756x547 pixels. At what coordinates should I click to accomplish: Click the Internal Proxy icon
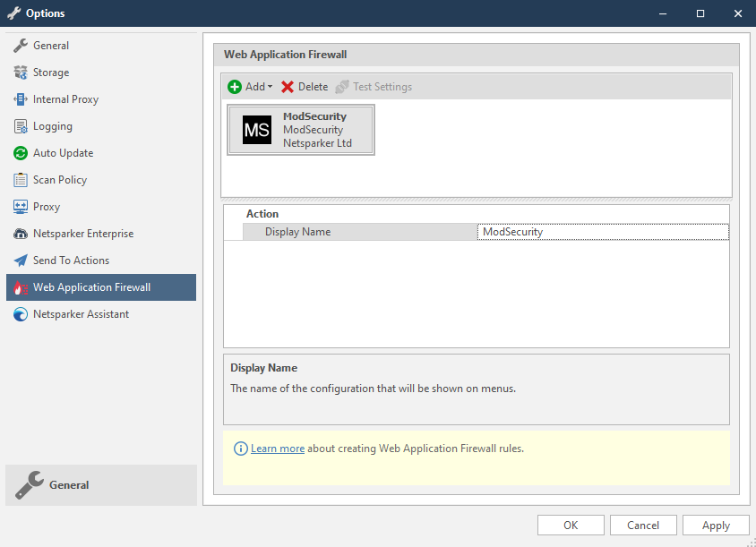point(19,98)
